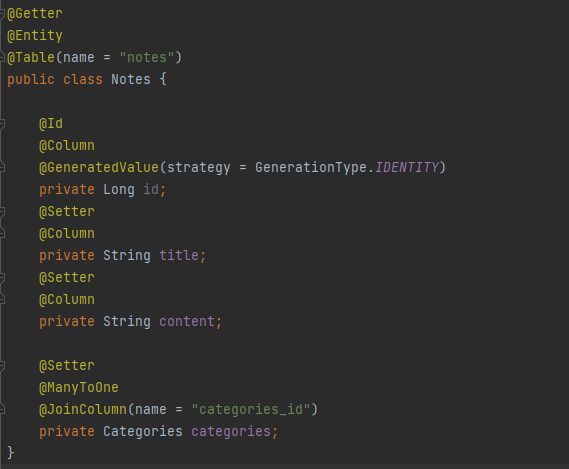
Task: Place cursor on the @Table annotation
Action: 31,57
